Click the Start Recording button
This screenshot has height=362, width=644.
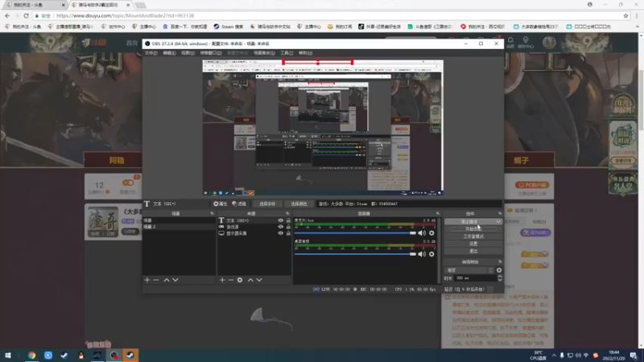click(473, 229)
